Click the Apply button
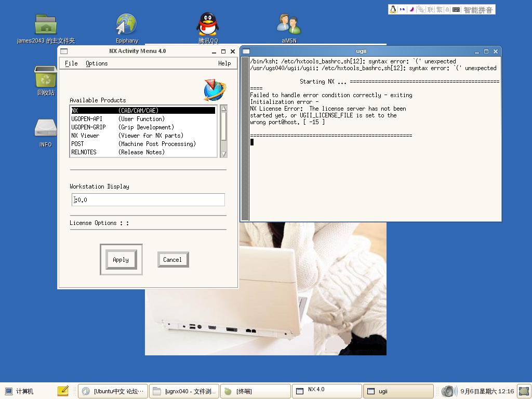Viewport: 532px width, 399px height. [121, 260]
